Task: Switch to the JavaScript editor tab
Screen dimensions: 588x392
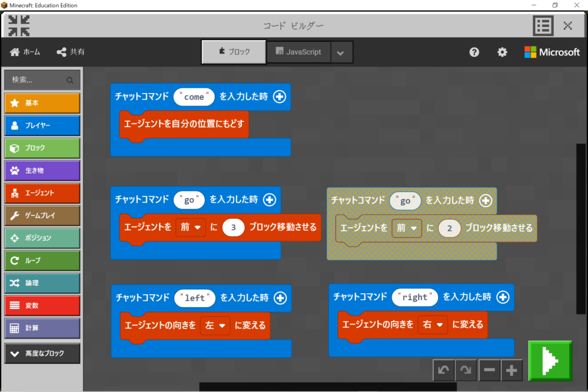Action: click(298, 52)
